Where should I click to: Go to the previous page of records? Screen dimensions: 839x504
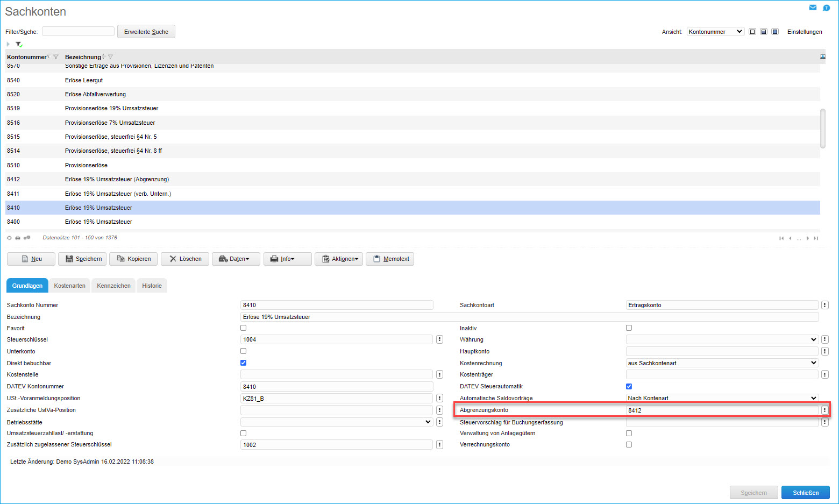coord(790,238)
